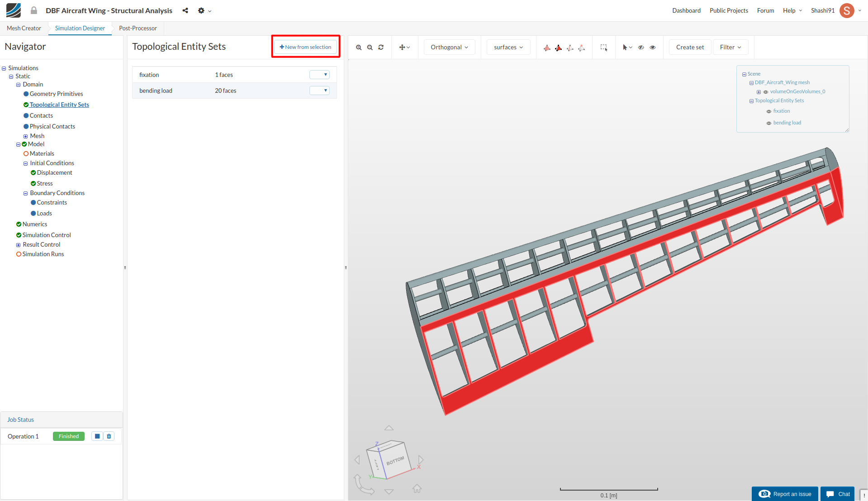Open the move/pan tool dropdown
This screenshot has width=868, height=501.
[x=404, y=48]
